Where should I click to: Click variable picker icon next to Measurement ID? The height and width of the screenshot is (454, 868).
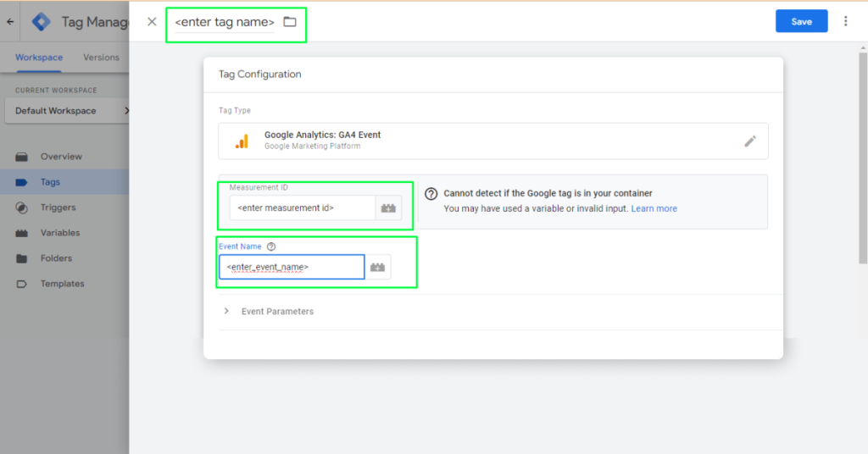tap(388, 208)
